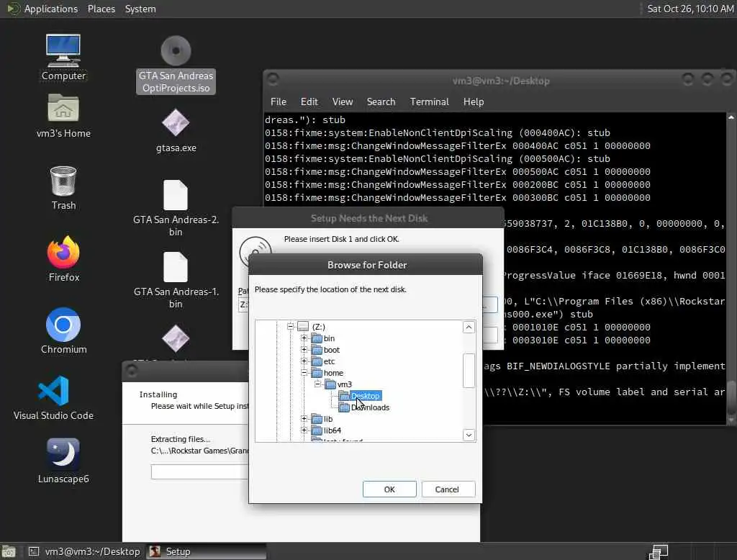The height and width of the screenshot is (560, 737).
Task: Click the bin folder icon in tree
Action: pos(317,338)
